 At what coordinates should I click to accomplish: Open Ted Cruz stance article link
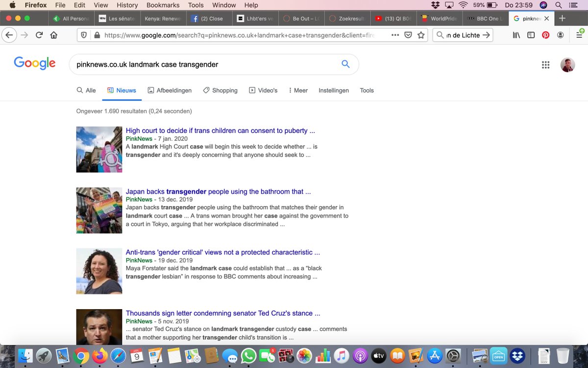pyautogui.click(x=223, y=313)
